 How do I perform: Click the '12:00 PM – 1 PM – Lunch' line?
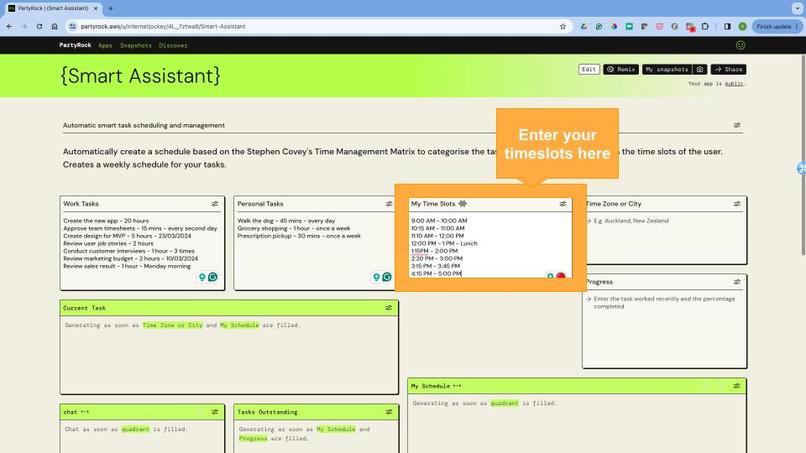click(x=444, y=243)
